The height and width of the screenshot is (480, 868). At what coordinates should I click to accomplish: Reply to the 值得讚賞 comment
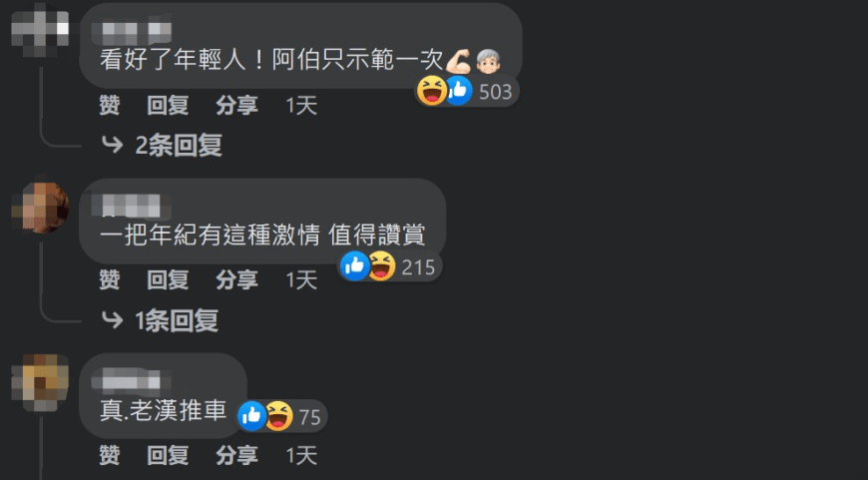[x=168, y=280]
